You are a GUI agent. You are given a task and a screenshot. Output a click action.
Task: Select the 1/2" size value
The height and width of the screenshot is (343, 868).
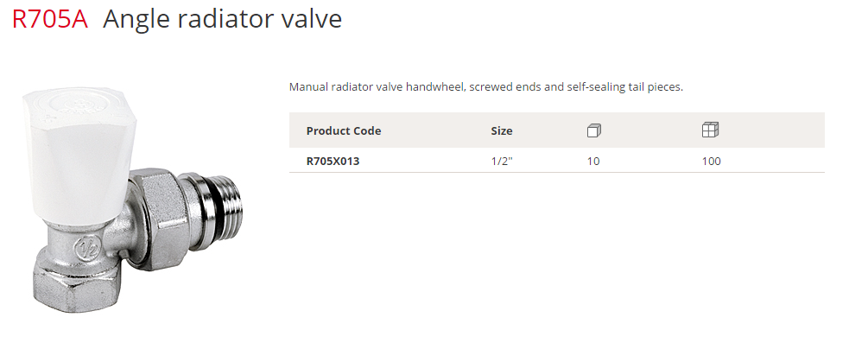[502, 162]
